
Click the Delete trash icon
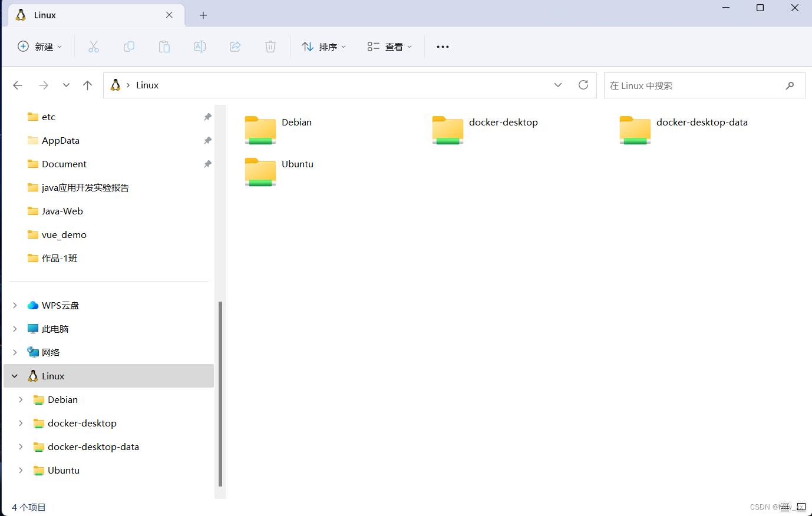pyautogui.click(x=270, y=47)
